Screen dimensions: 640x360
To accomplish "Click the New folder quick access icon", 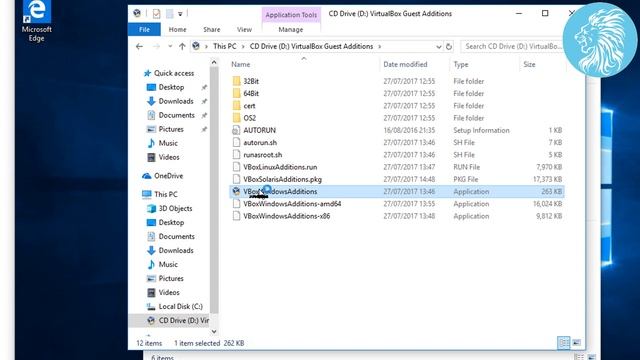I will [169, 14].
